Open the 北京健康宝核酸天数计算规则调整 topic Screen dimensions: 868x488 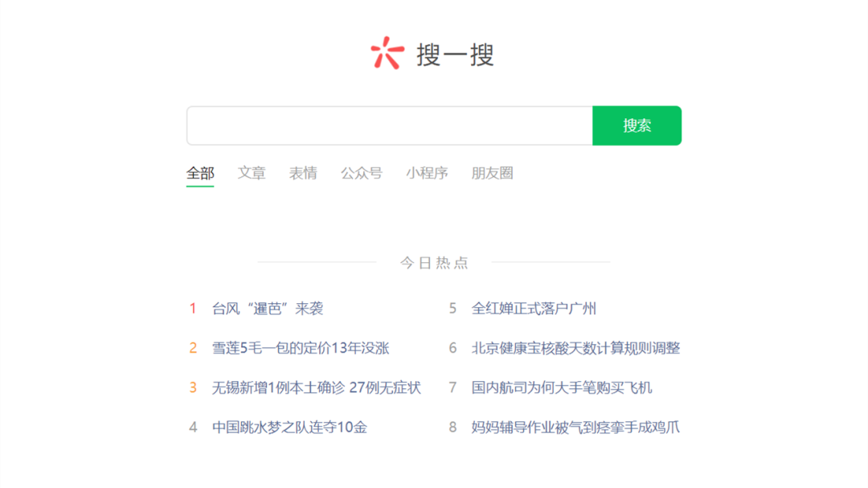click(575, 348)
